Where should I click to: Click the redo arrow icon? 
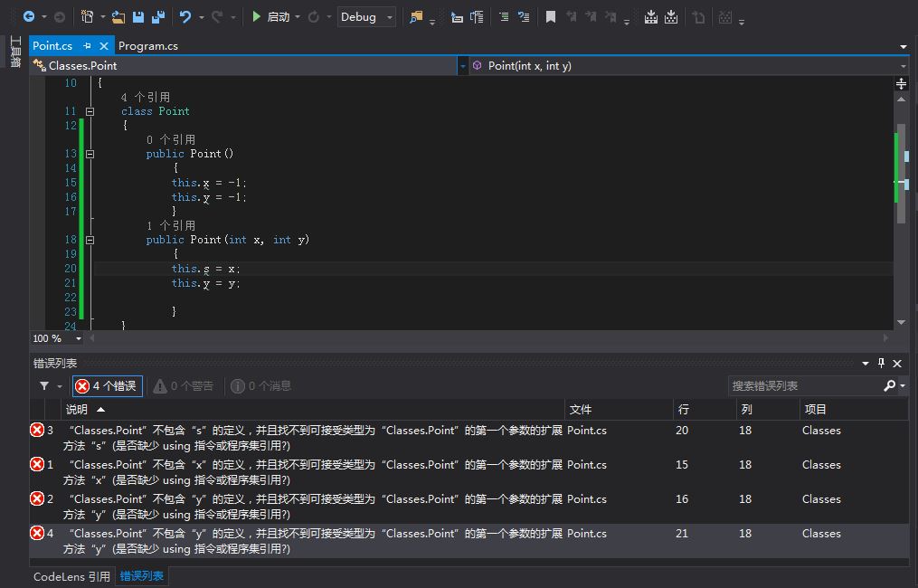pos(217,17)
